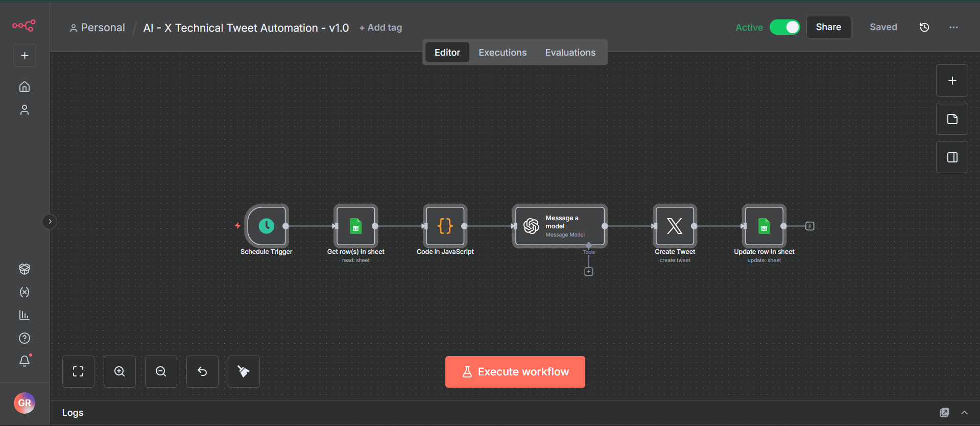The height and width of the screenshot is (426, 980).
Task: Open the three-dot more options menu
Action: pyautogui.click(x=953, y=27)
